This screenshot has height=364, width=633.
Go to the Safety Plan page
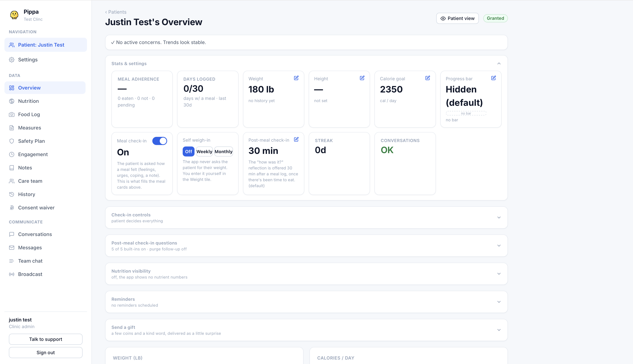click(45, 141)
